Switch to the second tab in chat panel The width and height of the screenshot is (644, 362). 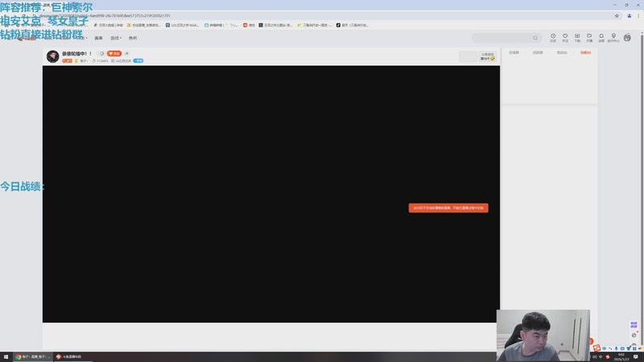coord(538,52)
